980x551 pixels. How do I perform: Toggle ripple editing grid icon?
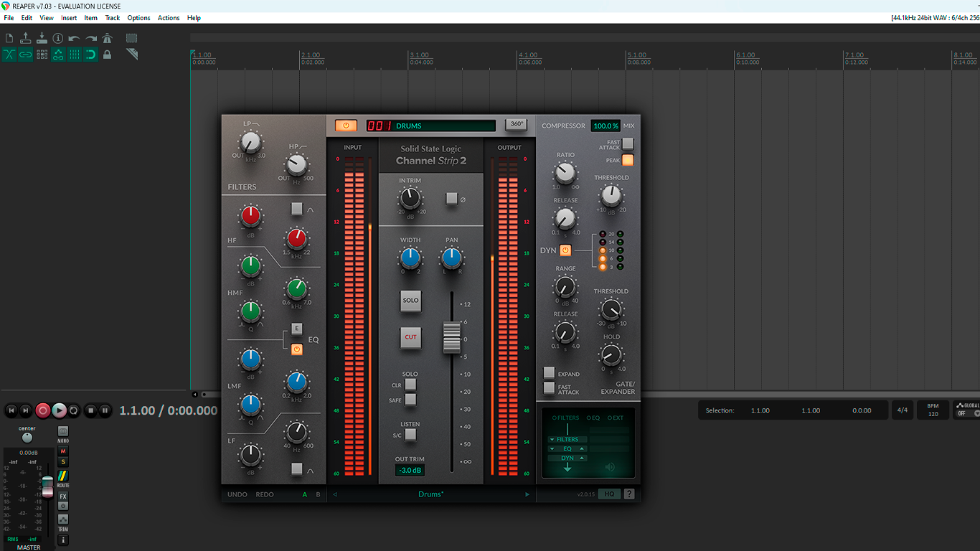pos(42,55)
